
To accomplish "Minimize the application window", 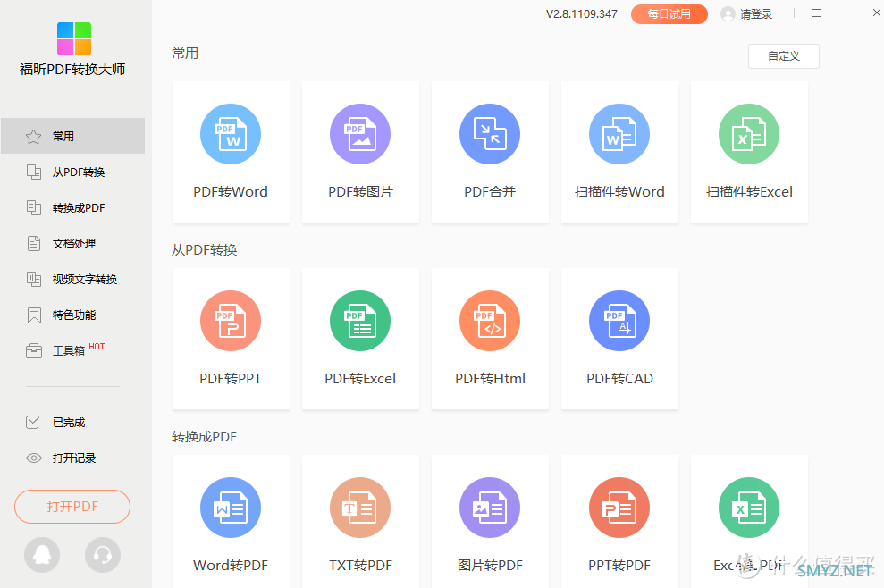I will (846, 13).
